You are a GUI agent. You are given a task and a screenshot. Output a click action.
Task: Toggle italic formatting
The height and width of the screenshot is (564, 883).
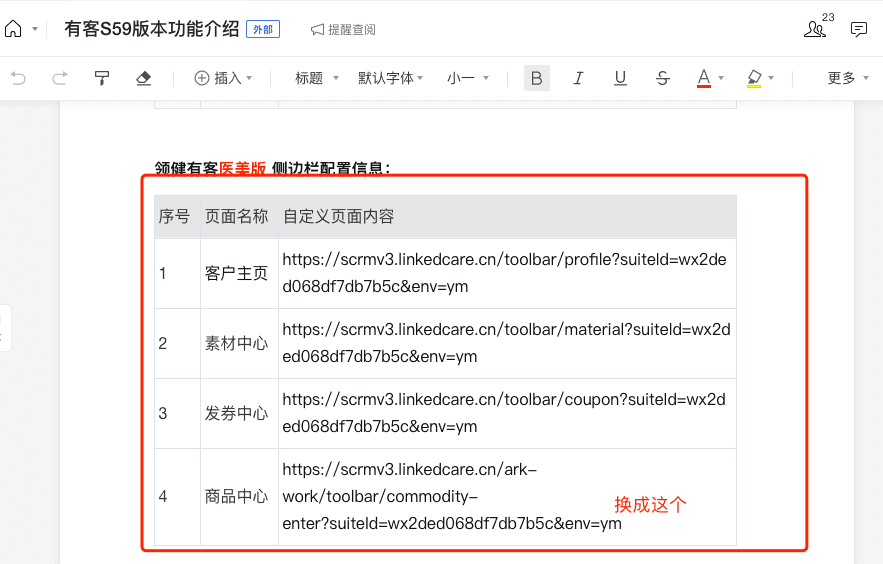(578, 78)
